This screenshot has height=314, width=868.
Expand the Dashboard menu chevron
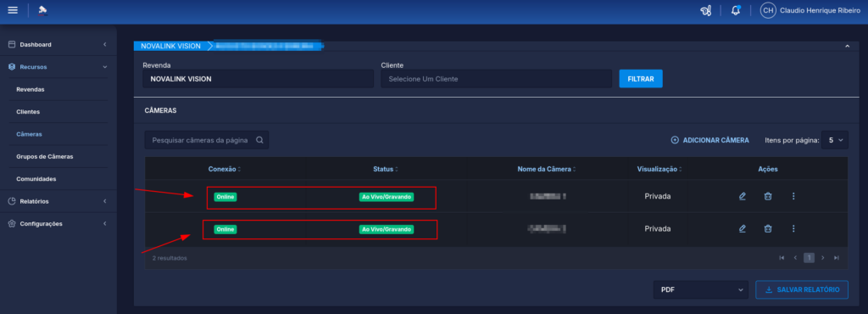point(104,44)
